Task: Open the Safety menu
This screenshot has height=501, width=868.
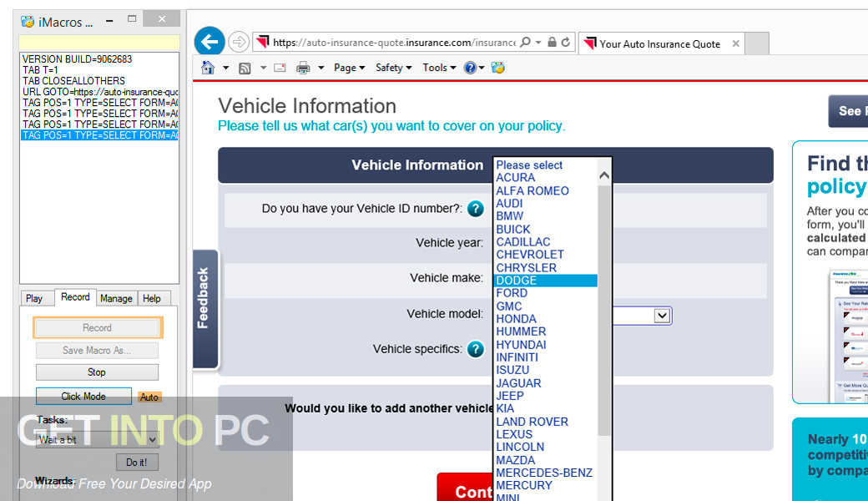Action: 394,68
